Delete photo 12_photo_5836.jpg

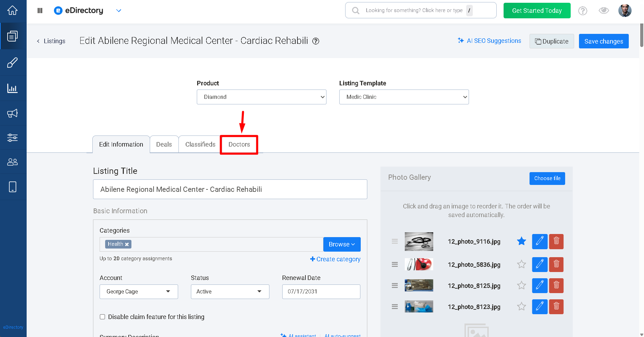click(x=556, y=264)
